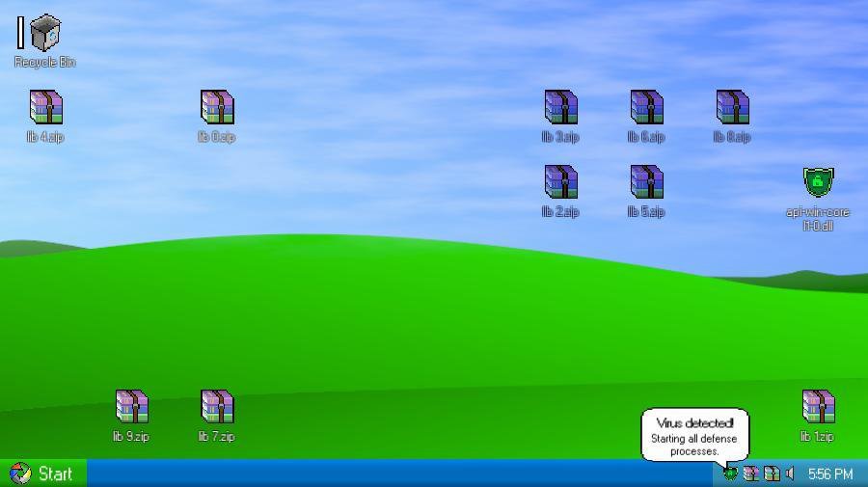Click the archive tray icon beside the speaker
The image size is (868, 487).
pyautogui.click(x=772, y=473)
